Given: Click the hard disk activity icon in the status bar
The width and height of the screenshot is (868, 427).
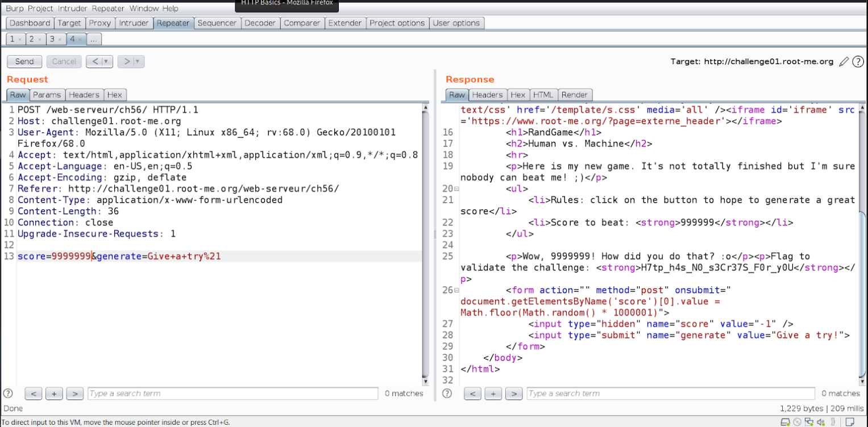Looking at the screenshot, I should (786, 422).
